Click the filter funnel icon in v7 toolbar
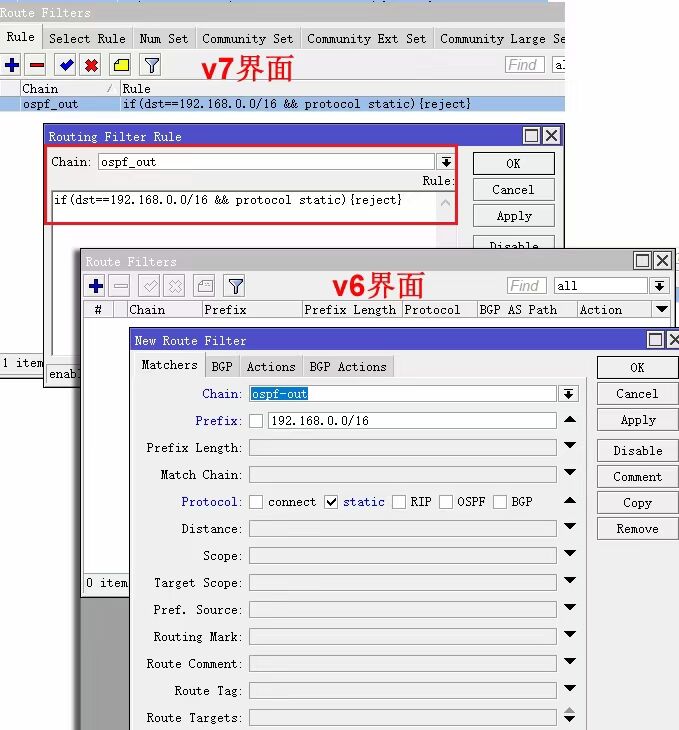679x730 pixels. [x=150, y=65]
